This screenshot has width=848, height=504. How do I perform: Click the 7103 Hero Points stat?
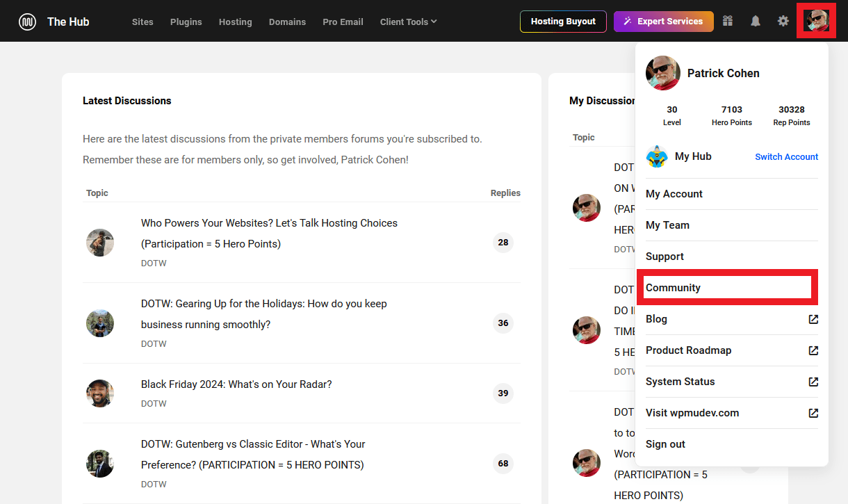click(x=732, y=115)
